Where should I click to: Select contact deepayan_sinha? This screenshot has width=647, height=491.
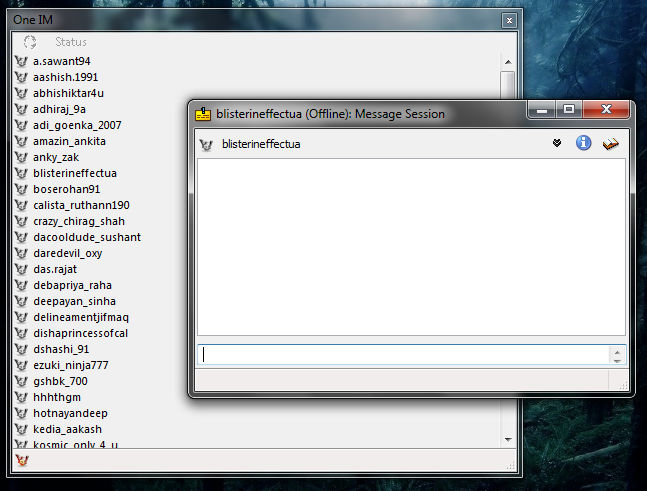(74, 301)
